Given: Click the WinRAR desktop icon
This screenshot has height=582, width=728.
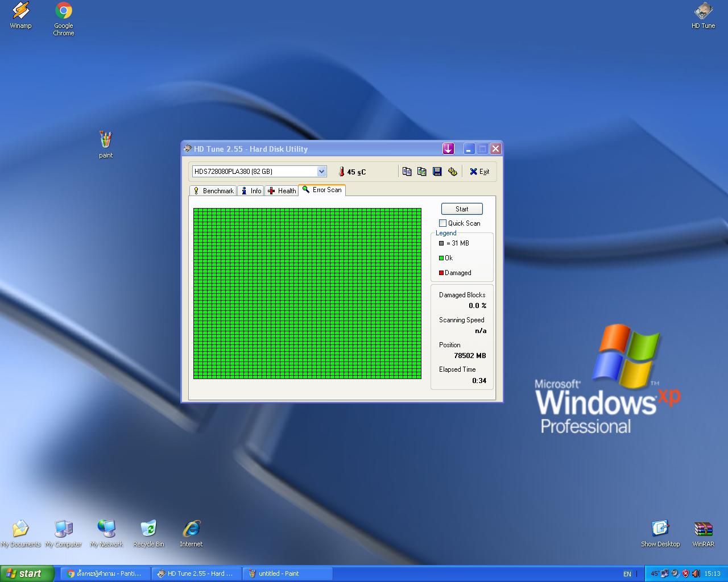Looking at the screenshot, I should pos(703,533).
